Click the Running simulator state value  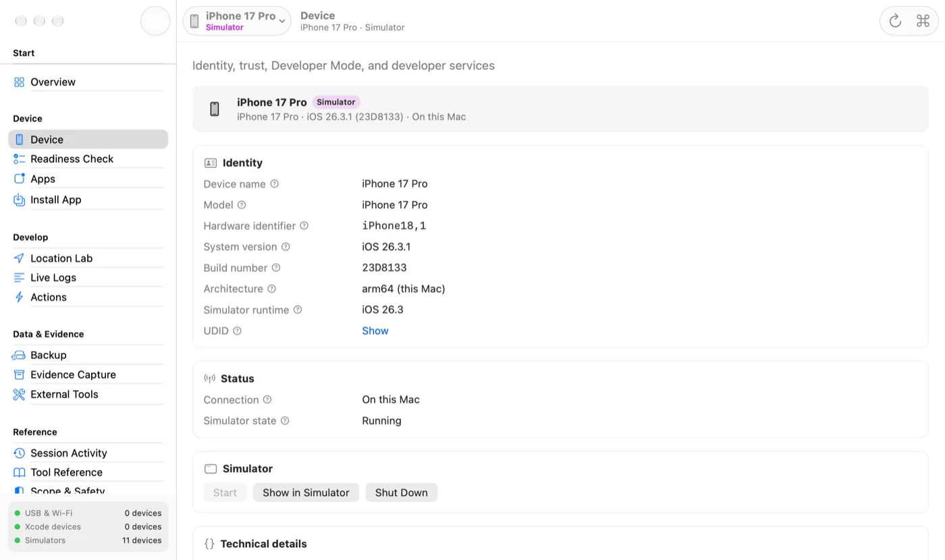point(381,420)
